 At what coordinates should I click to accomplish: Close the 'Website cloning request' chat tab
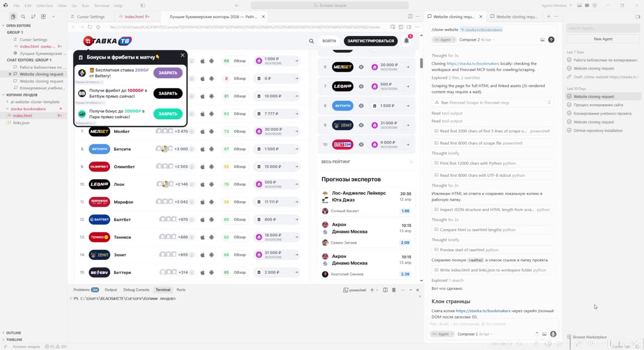(x=480, y=17)
